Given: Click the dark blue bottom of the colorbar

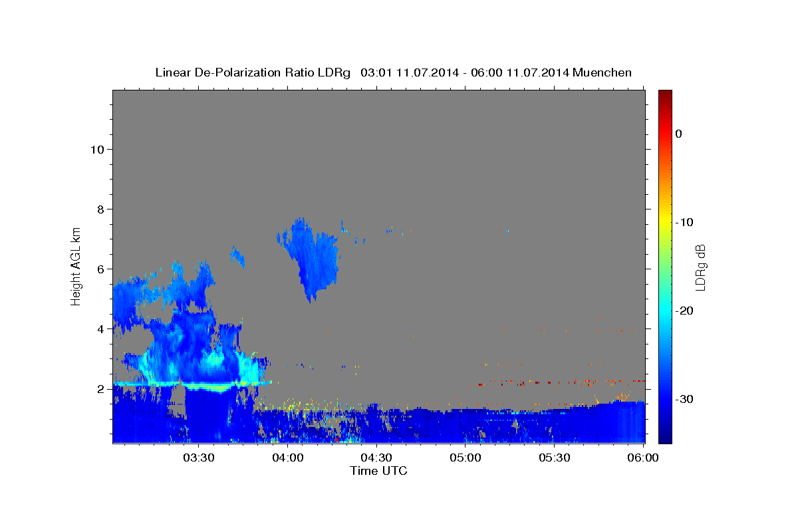Looking at the screenshot, I should (665, 436).
